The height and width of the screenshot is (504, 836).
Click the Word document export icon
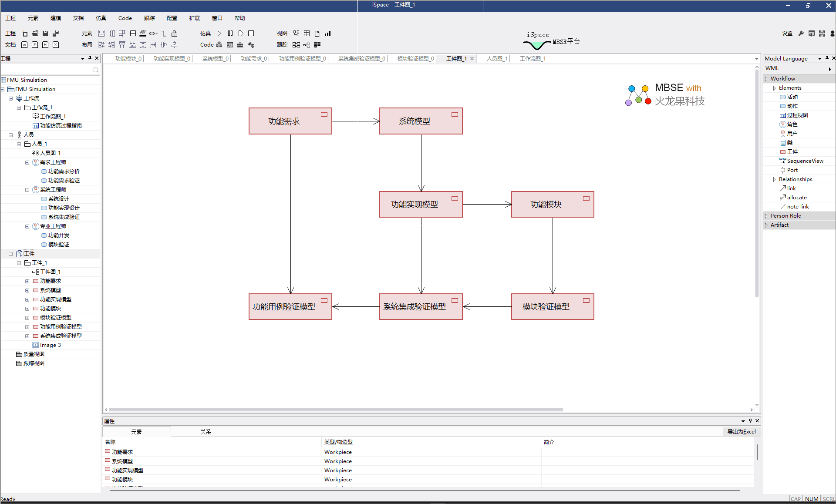pos(24,45)
